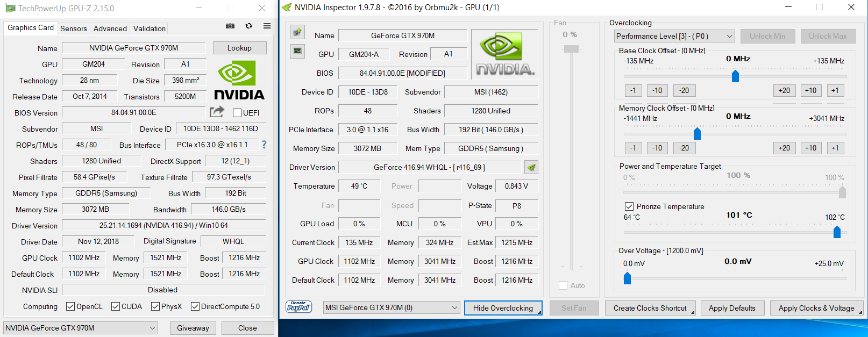
Task: Toggle the DirectCompute 5.0 checkbox
Action: click(195, 306)
